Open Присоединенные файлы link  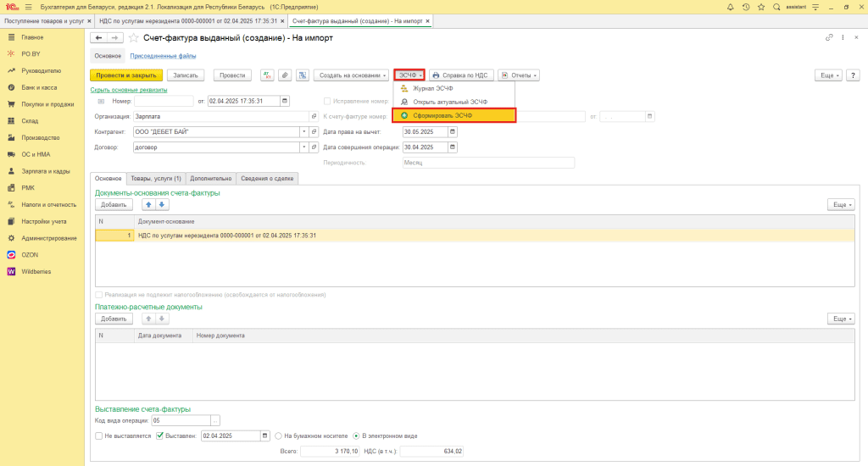coord(163,56)
